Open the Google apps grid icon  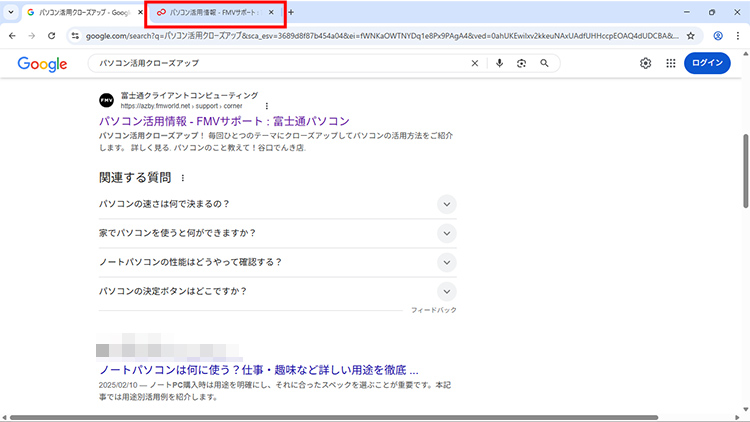pos(670,64)
